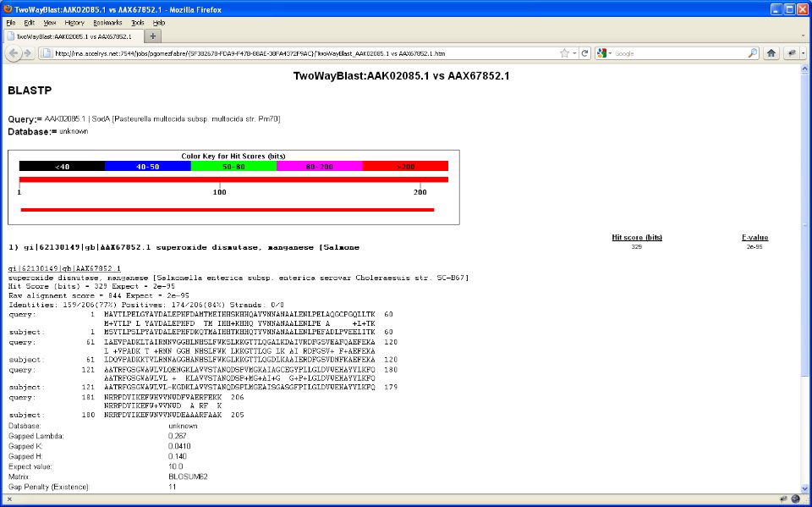Click the BLOSUM62 matrix value
This screenshot has width=812, height=507.
click(x=188, y=477)
